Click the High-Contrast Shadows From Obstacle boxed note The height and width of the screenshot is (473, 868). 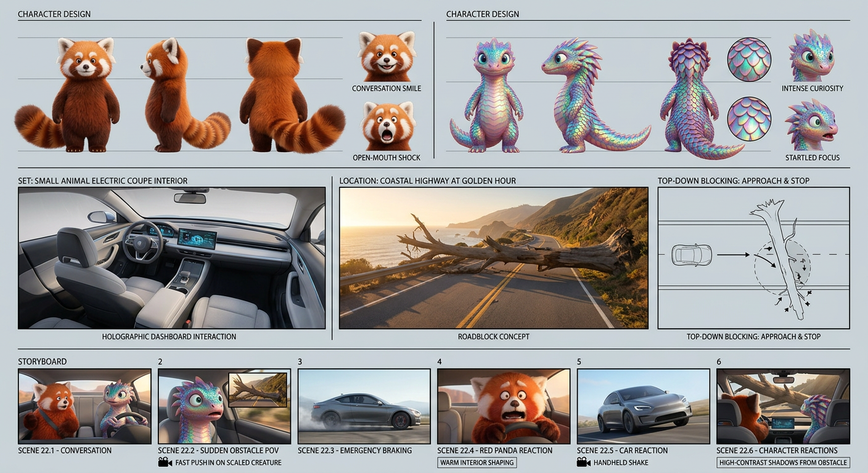click(x=783, y=463)
